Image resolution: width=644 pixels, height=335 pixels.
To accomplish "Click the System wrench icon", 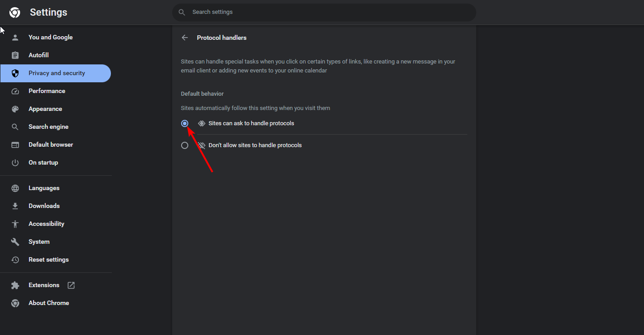I will coord(15,242).
